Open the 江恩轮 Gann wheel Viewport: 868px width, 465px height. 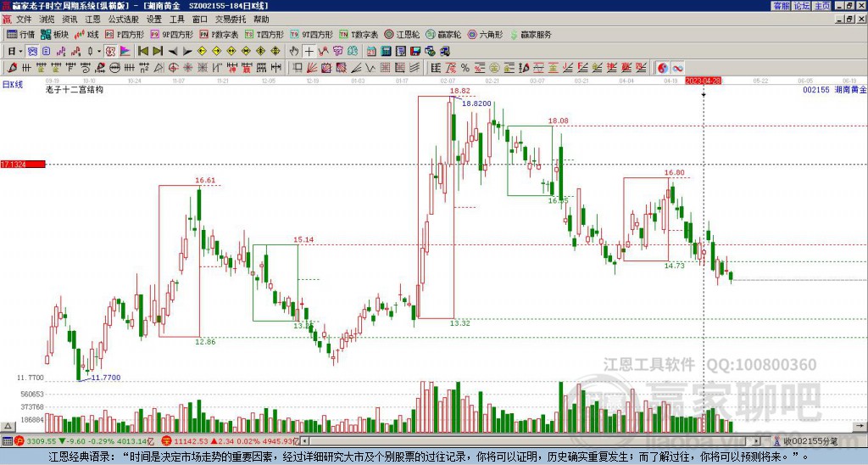pyautogui.click(x=402, y=34)
